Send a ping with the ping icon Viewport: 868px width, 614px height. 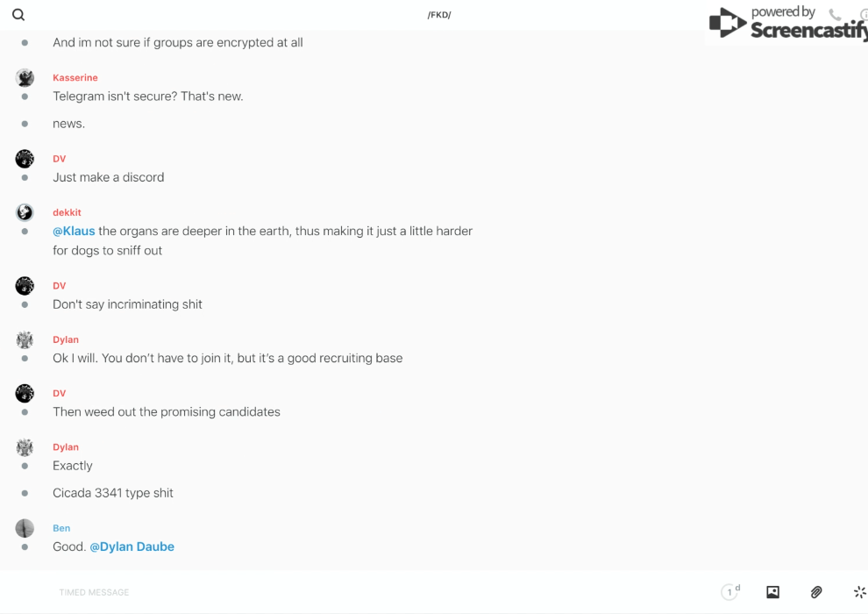tap(859, 592)
